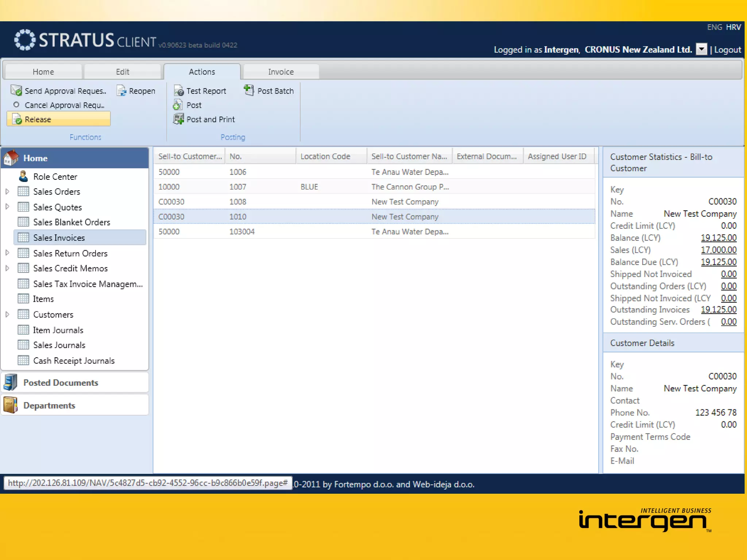Click the Customer Details panel header

pos(673,343)
